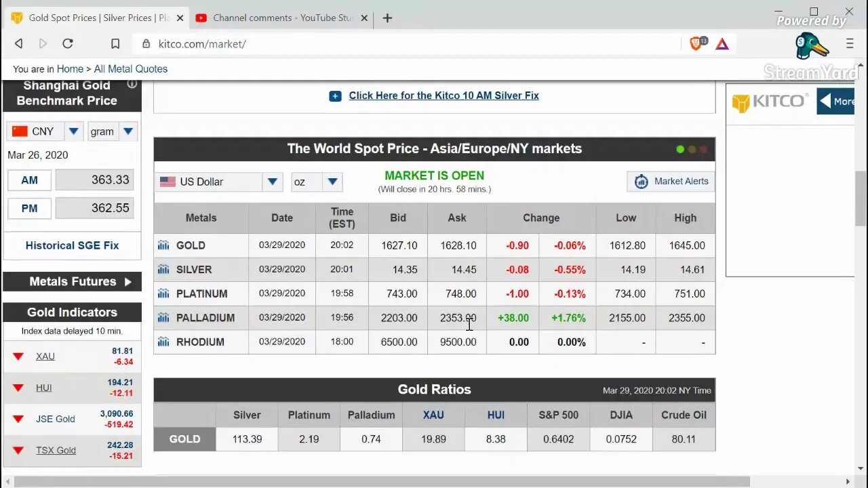Open the Kitco 10 AM Silver Fix link
868x488 pixels.
point(443,96)
